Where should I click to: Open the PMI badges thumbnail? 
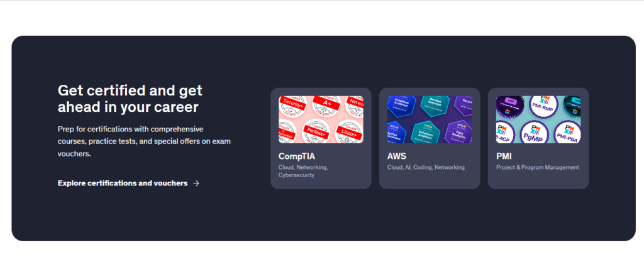[x=538, y=119]
